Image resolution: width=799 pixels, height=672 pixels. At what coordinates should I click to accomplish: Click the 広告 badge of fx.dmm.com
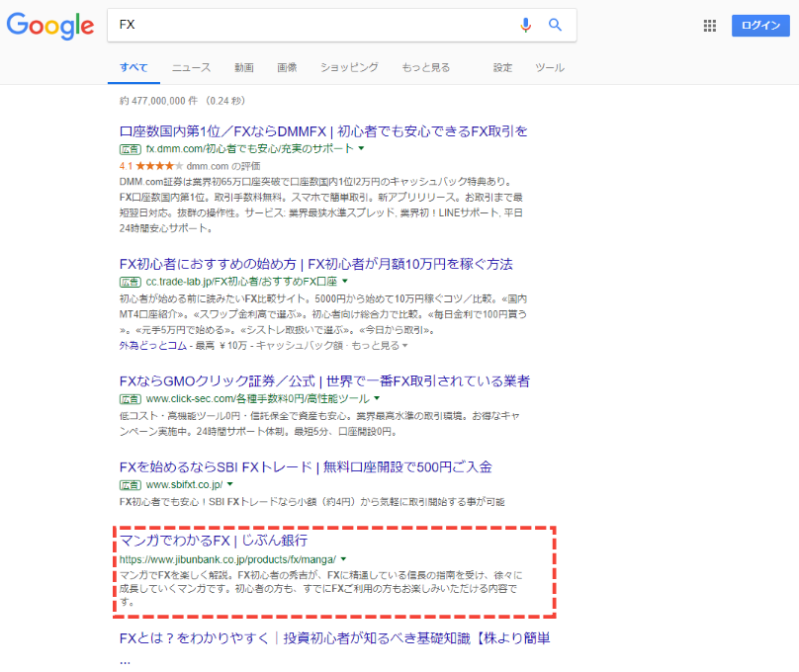(130, 149)
